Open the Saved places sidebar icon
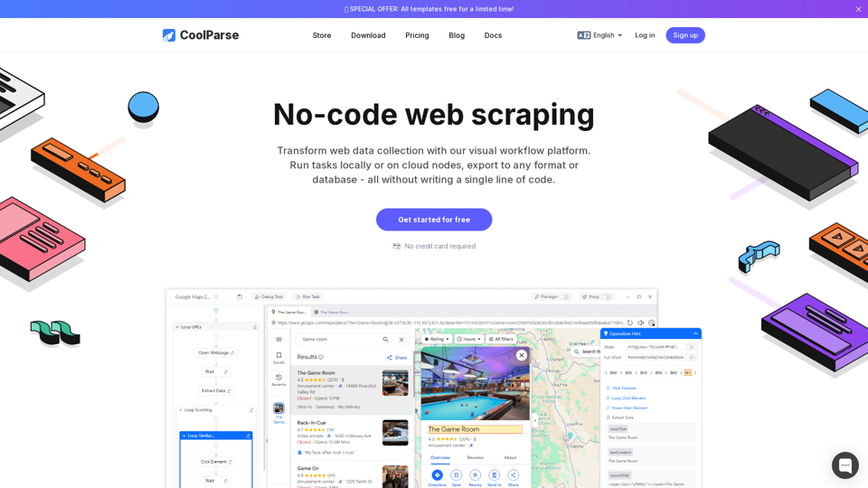The image size is (868, 488). [x=279, y=358]
